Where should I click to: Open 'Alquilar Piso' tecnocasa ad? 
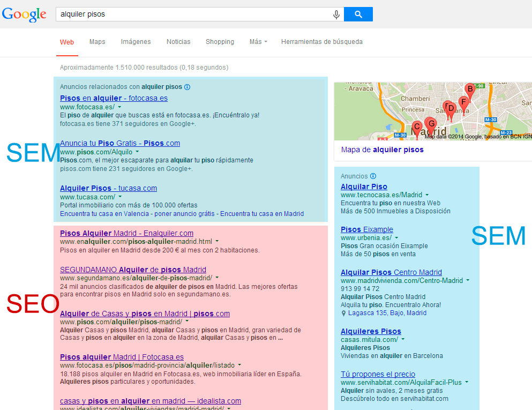click(x=364, y=187)
